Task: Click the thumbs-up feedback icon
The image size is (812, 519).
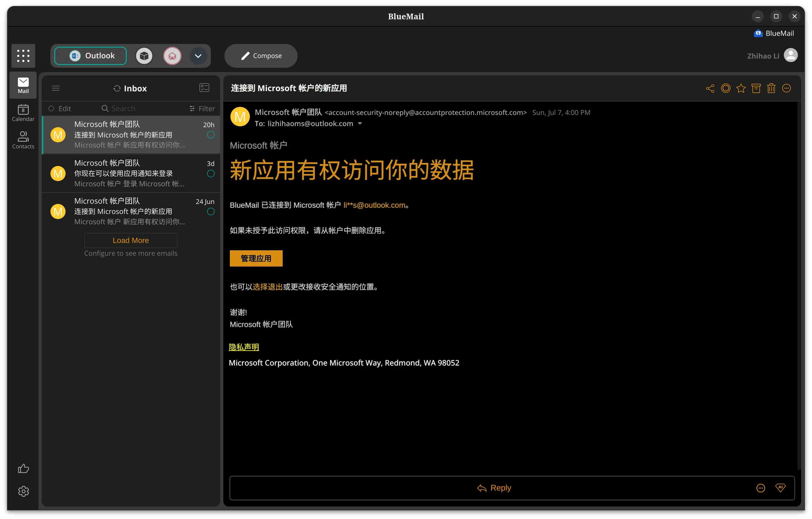Action: click(23, 468)
